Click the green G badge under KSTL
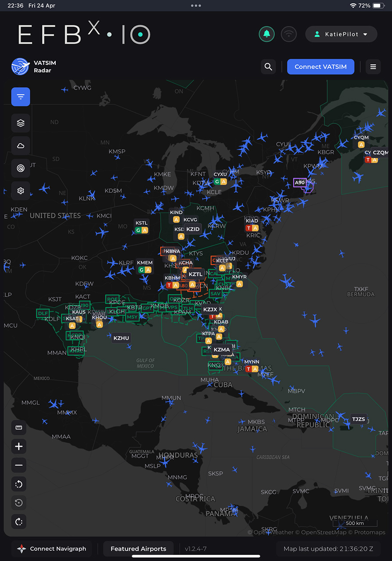The height and width of the screenshot is (561, 392). (x=138, y=230)
